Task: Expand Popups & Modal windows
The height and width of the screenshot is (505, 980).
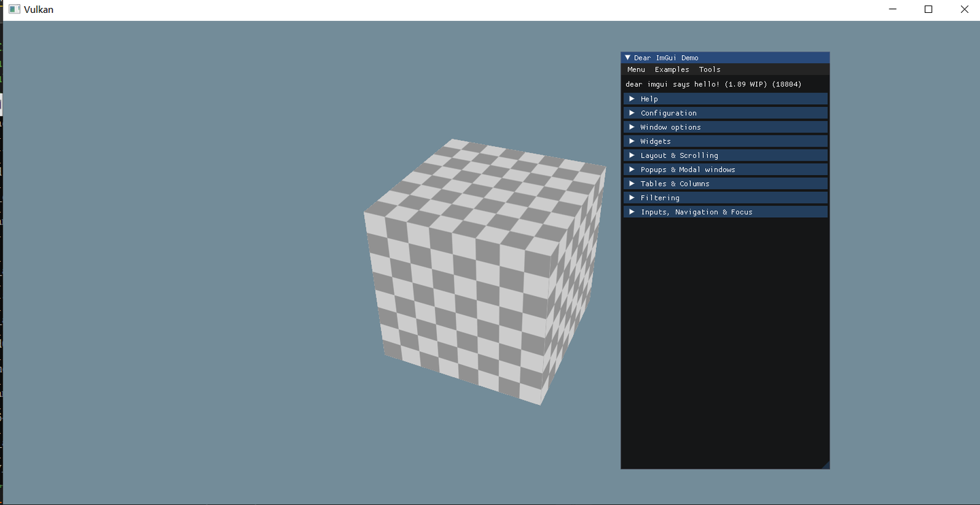Action: point(725,169)
